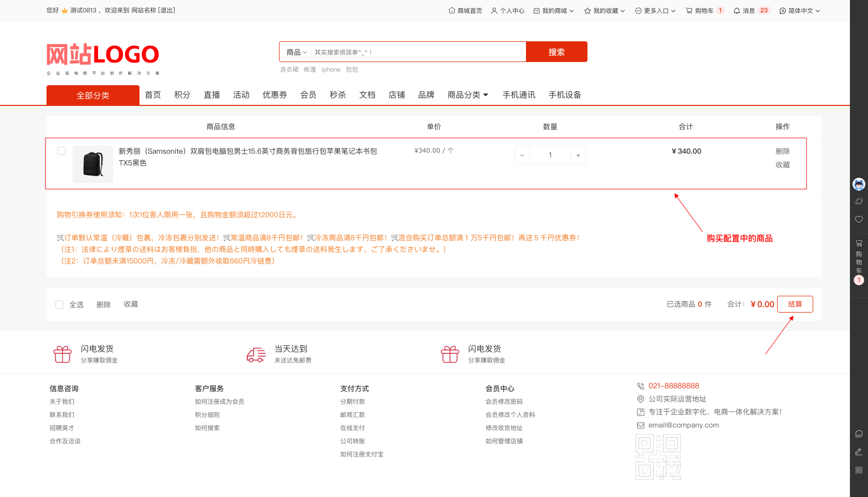The height and width of the screenshot is (497, 868).
Task: Check the 全选 select-all checkbox
Action: click(59, 305)
